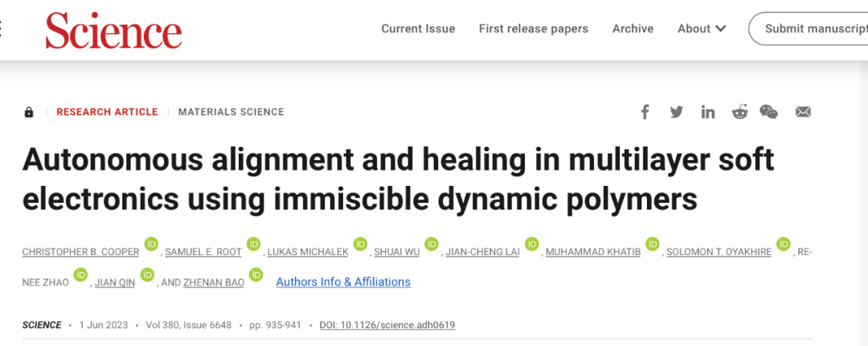
Task: Share article on Facebook
Action: tap(645, 112)
